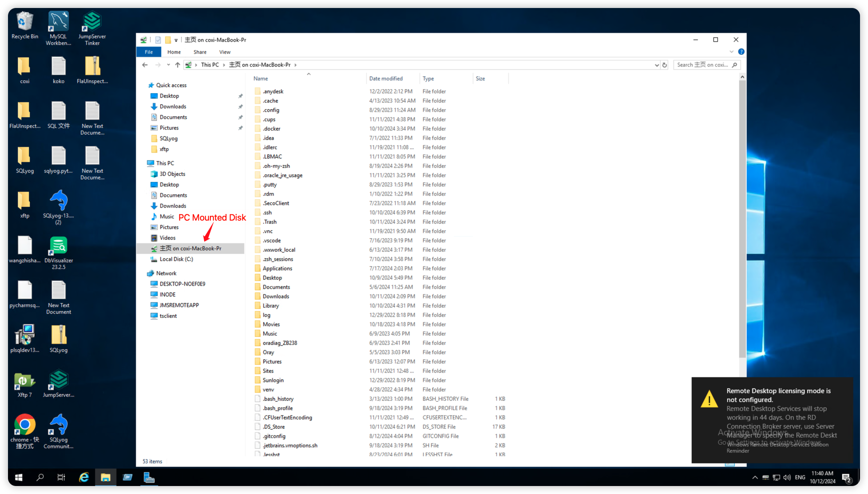This screenshot has width=868, height=494.
Task: Click This PC in breadcrumb path
Action: (210, 65)
